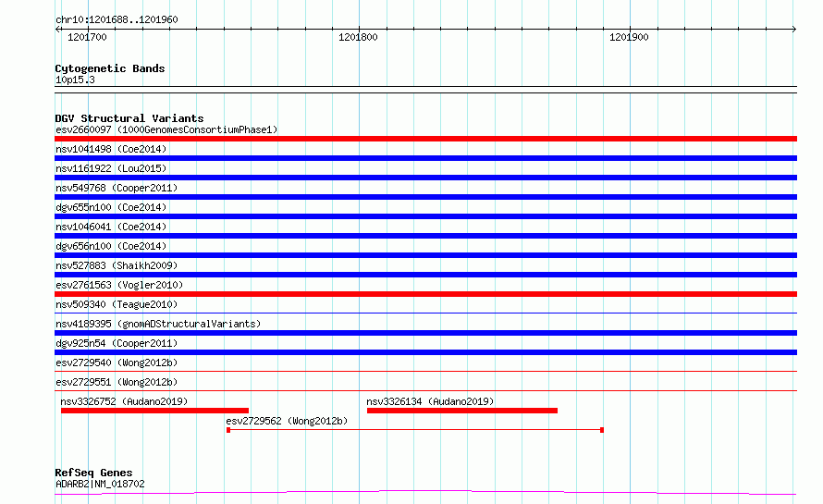Click nsv3326752 (Audano2019) label
This screenshot has width=823, height=504.
(124, 401)
